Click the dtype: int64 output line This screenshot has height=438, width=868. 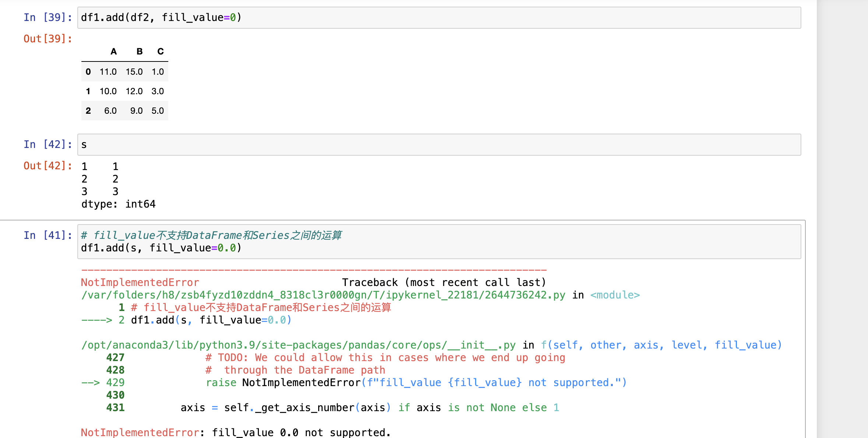pos(119,204)
